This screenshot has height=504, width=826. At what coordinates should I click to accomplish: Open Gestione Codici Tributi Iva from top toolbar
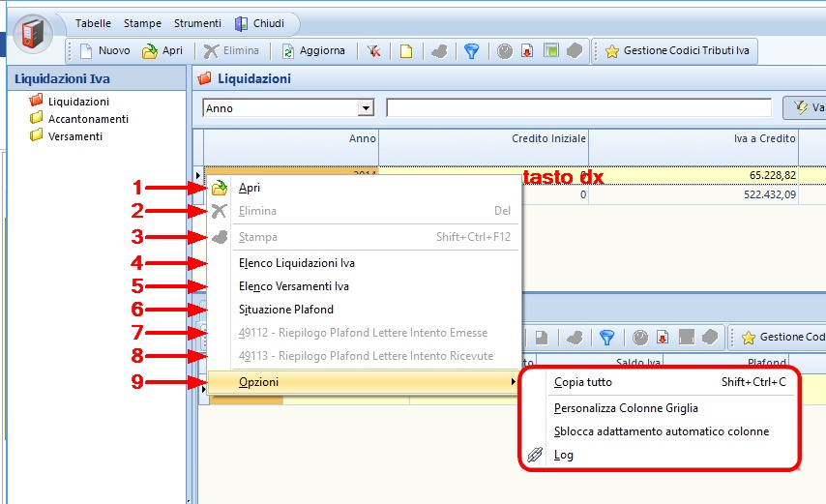click(677, 51)
